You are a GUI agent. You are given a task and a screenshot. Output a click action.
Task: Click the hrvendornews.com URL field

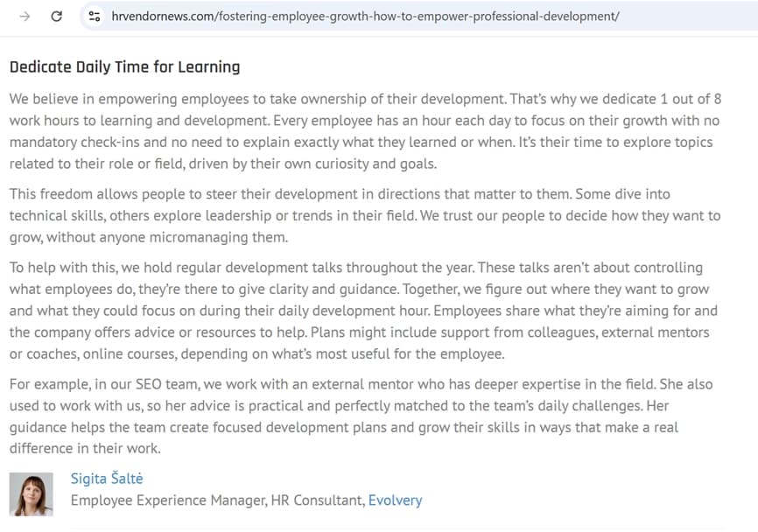tap(366, 16)
